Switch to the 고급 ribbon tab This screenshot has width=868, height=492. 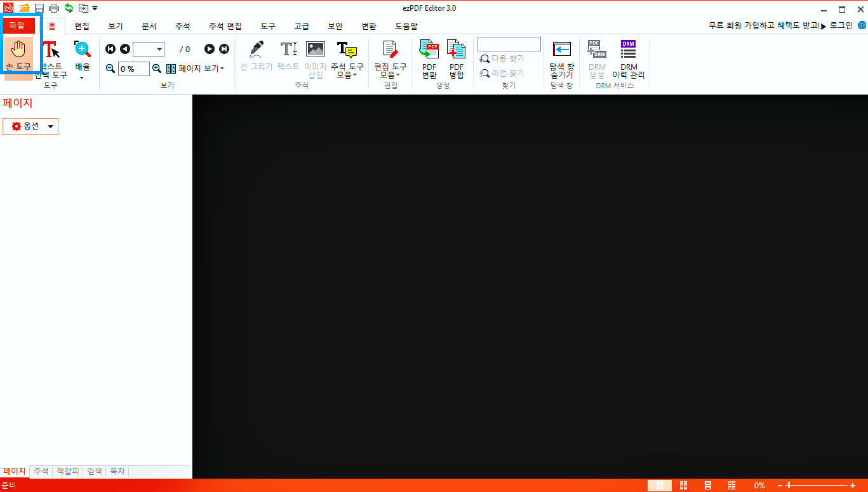point(302,26)
